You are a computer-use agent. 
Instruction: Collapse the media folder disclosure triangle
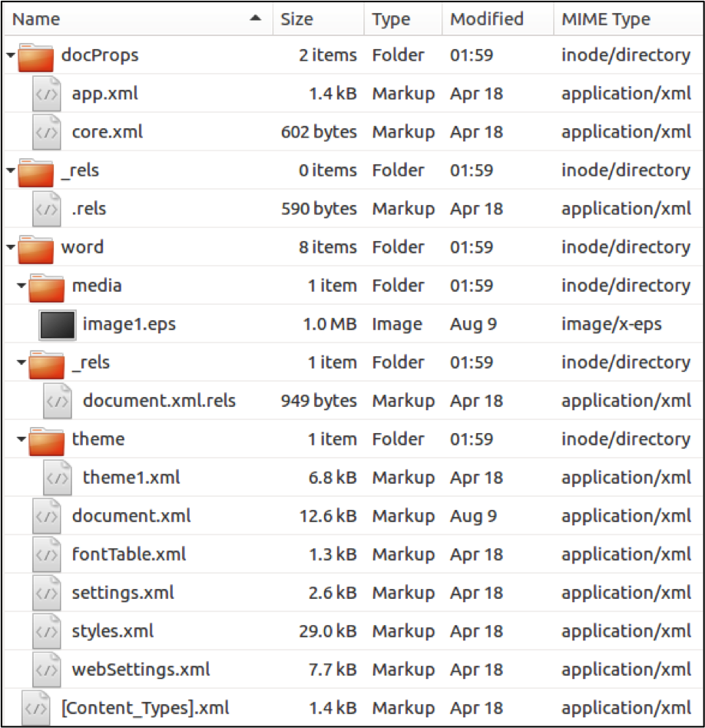coord(21,286)
